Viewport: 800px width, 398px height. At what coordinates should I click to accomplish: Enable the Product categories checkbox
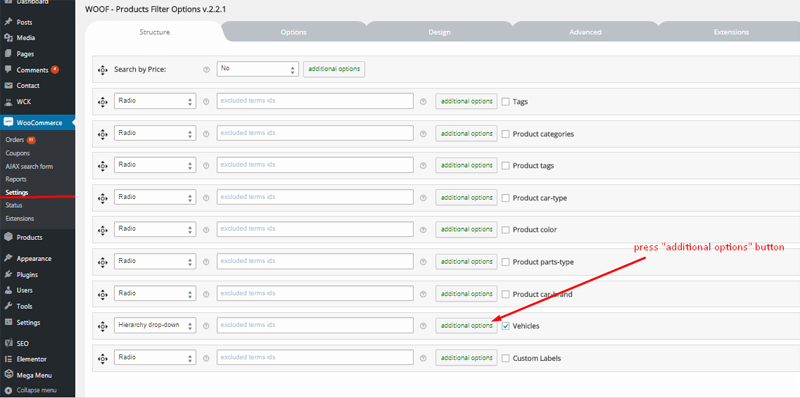(x=506, y=134)
